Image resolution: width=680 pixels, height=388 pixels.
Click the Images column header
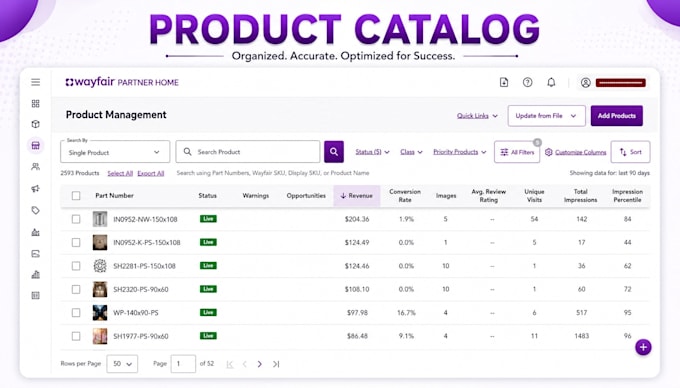click(446, 196)
